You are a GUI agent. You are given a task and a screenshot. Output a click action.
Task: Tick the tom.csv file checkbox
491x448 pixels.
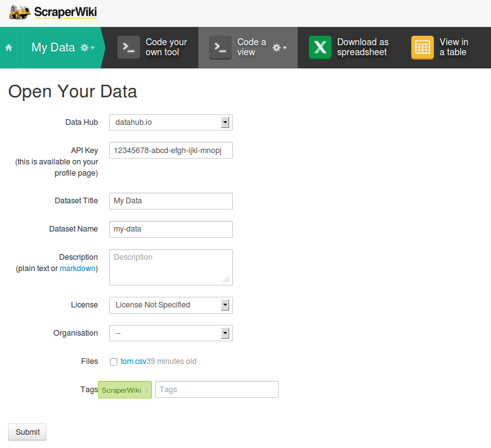(114, 361)
